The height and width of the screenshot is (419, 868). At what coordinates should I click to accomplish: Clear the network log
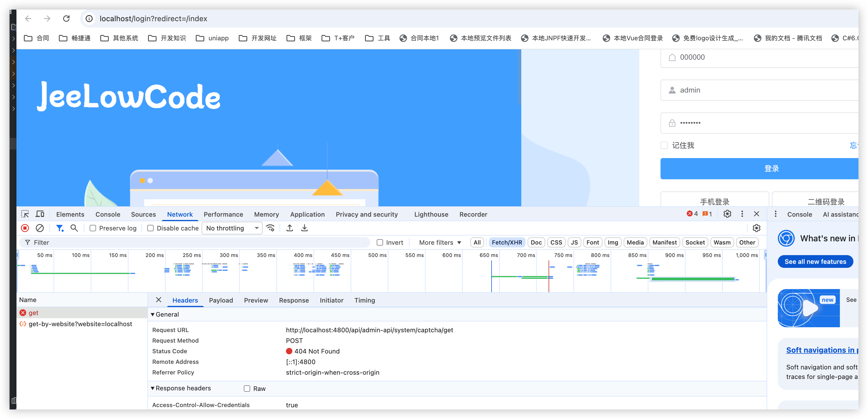tap(40, 228)
